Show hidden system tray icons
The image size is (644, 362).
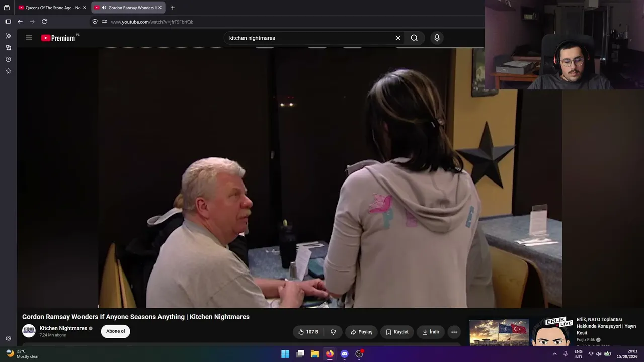click(x=554, y=354)
